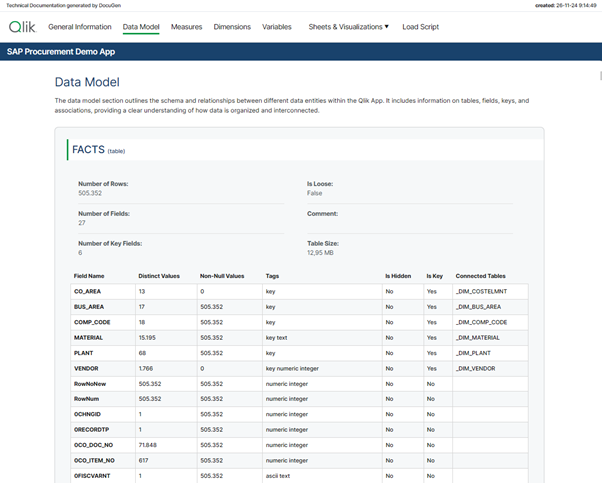Click the 'key numeric integer' tag cell

pos(322,368)
